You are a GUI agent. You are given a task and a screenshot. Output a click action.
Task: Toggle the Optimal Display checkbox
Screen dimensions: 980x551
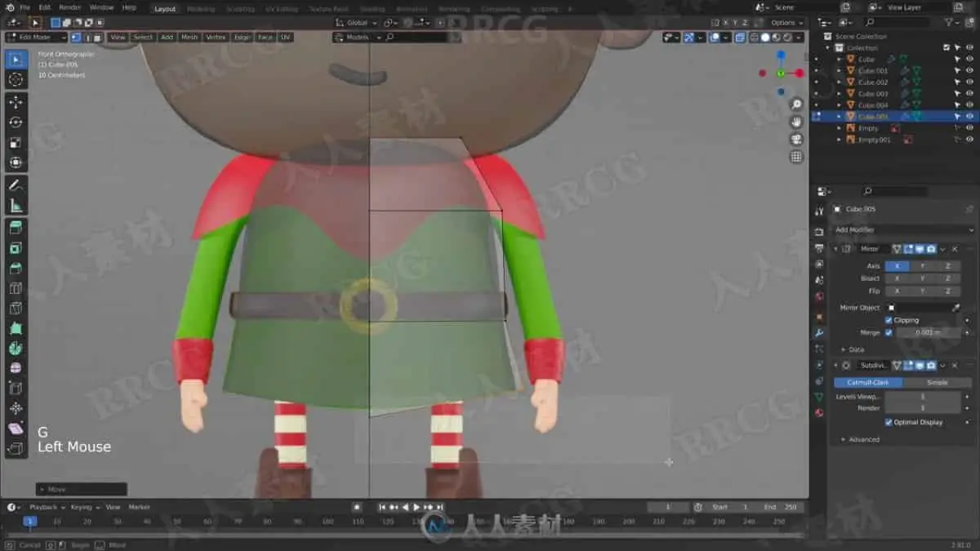coord(889,422)
